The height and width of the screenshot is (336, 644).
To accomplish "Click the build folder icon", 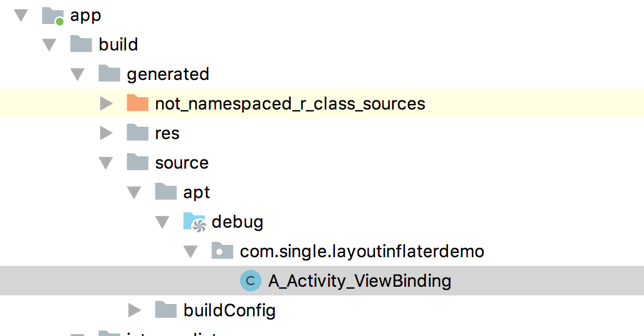I will pos(81,44).
